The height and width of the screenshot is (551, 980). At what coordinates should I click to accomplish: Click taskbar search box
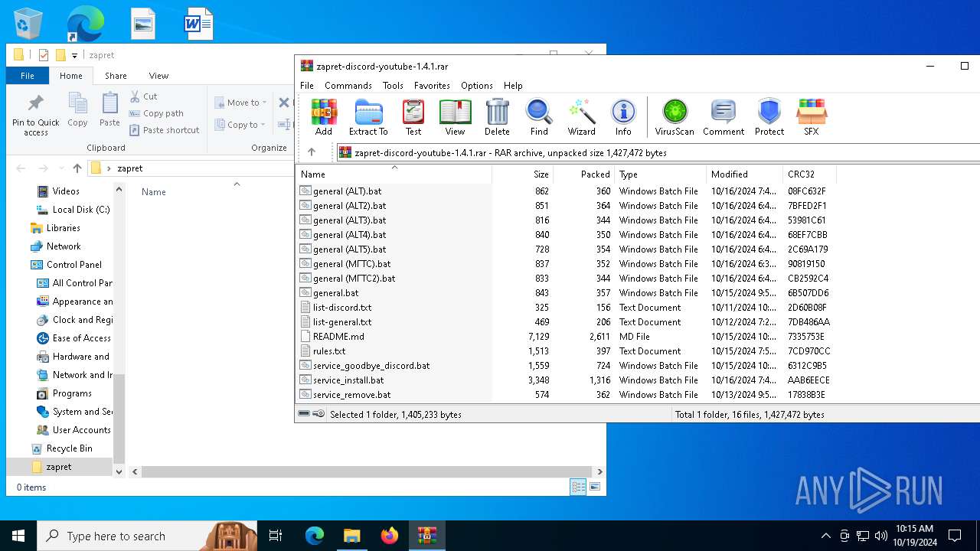click(x=145, y=536)
